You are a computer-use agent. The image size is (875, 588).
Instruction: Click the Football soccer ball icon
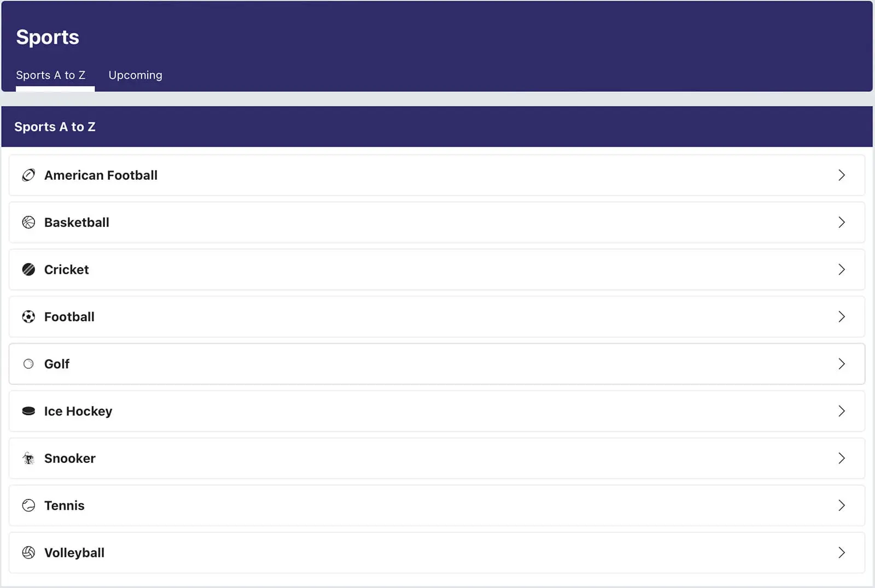[x=28, y=317]
